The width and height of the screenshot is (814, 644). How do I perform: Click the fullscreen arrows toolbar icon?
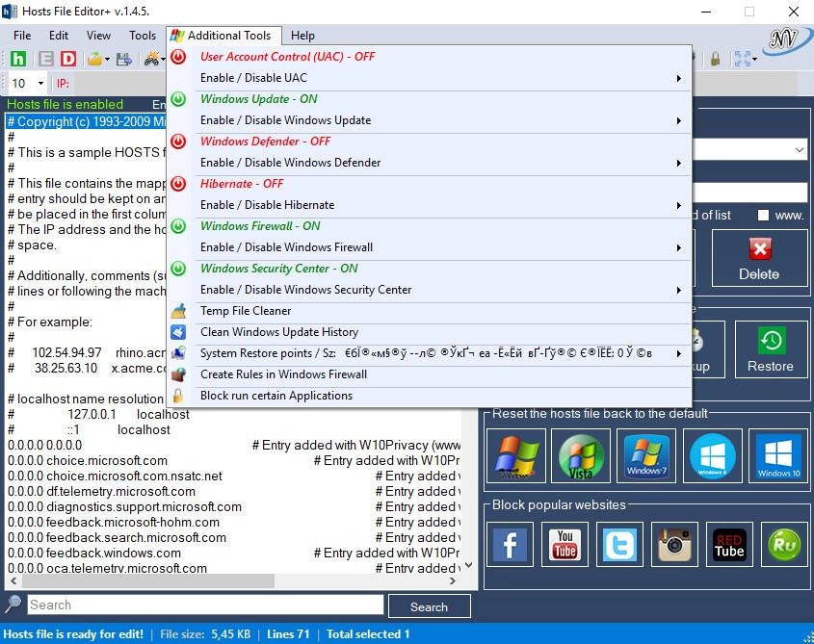(x=743, y=59)
